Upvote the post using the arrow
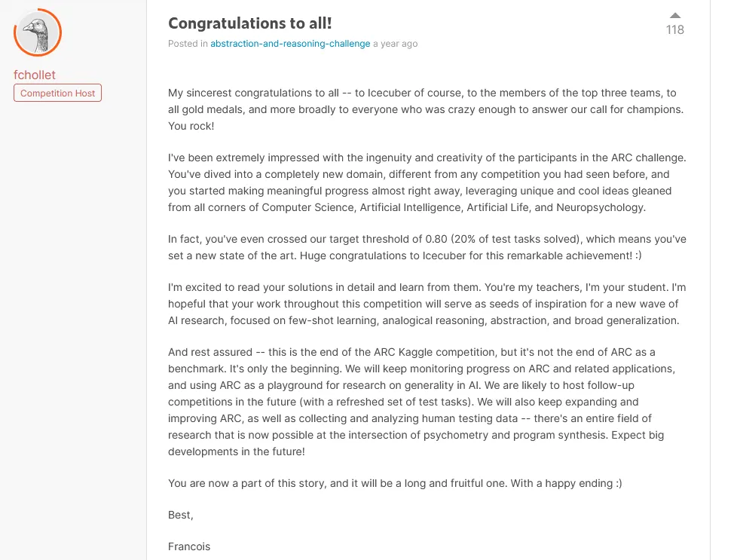The width and height of the screenshot is (737, 560). [x=675, y=16]
